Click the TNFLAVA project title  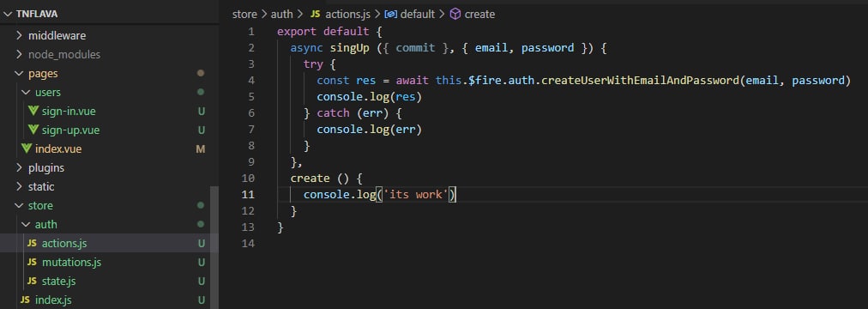point(37,14)
